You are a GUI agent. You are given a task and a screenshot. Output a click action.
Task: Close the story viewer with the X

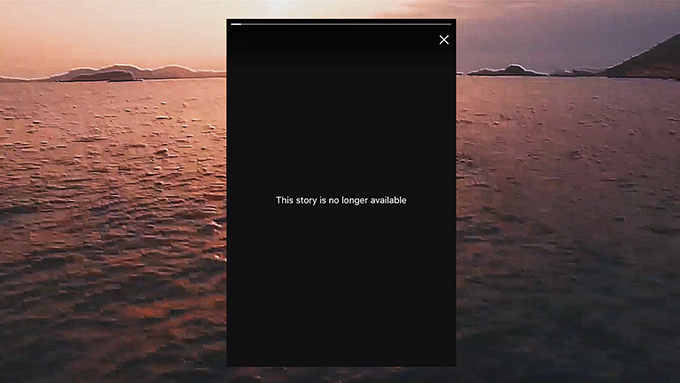coord(444,40)
